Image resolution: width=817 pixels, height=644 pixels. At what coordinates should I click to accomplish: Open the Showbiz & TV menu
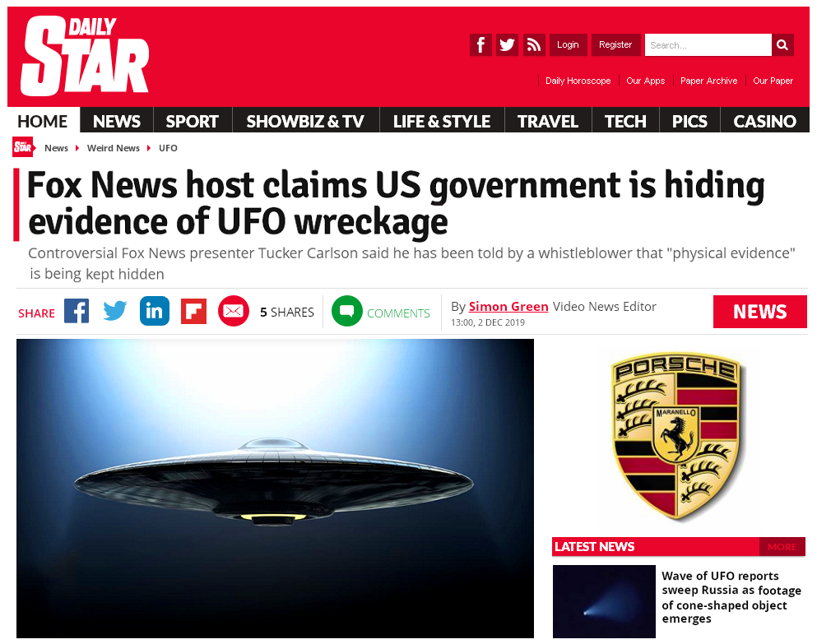tap(305, 122)
